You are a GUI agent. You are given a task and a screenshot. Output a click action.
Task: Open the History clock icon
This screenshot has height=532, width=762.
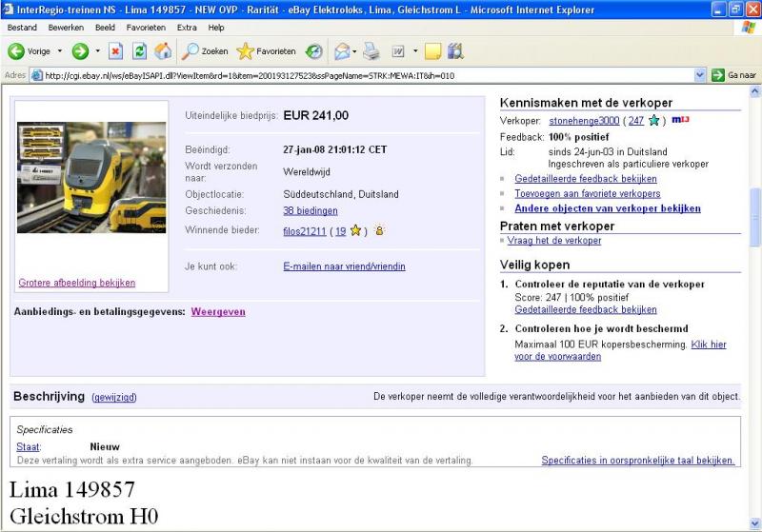tap(314, 51)
